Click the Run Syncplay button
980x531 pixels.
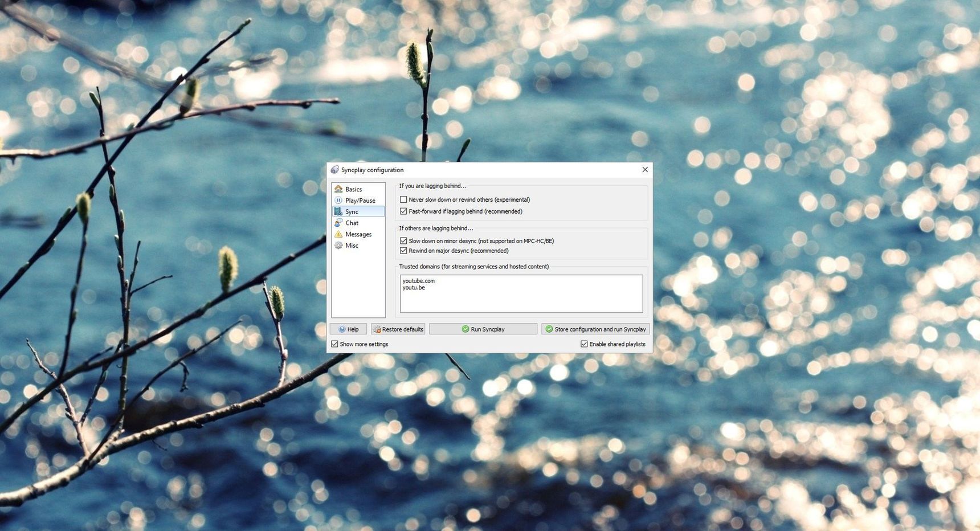coord(483,329)
